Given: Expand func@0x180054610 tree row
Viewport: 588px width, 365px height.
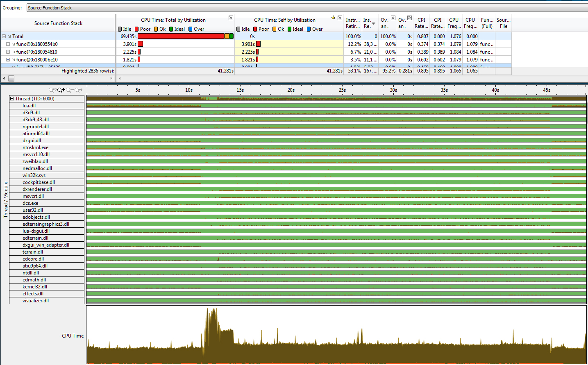Looking at the screenshot, I should 8,52.
